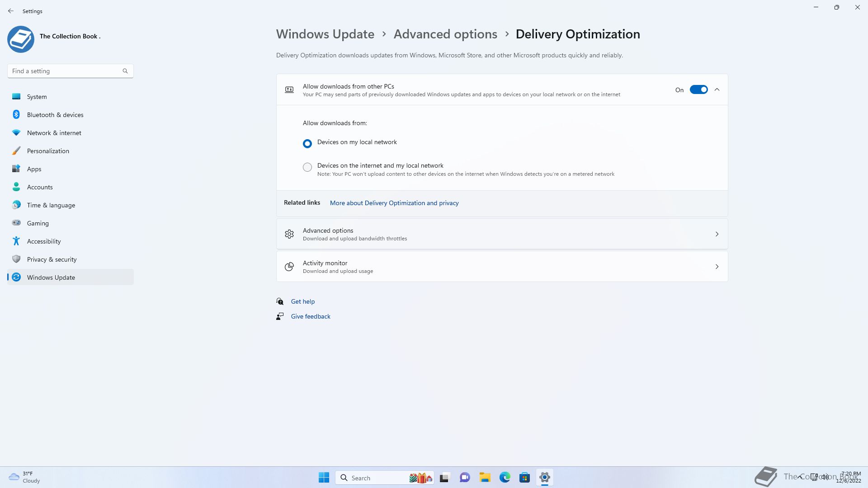Click the Delivery Optimization heading
The width and height of the screenshot is (868, 488).
point(578,34)
